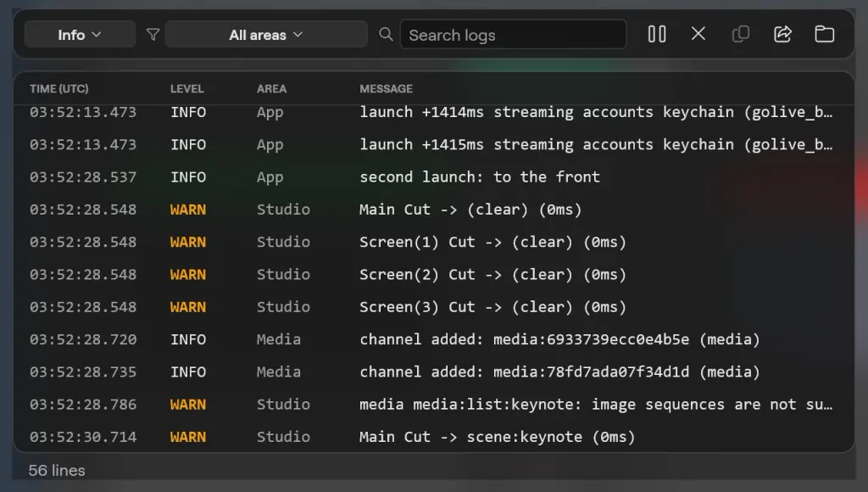
Task: Select 'second launch: to the front' message
Action: (480, 177)
